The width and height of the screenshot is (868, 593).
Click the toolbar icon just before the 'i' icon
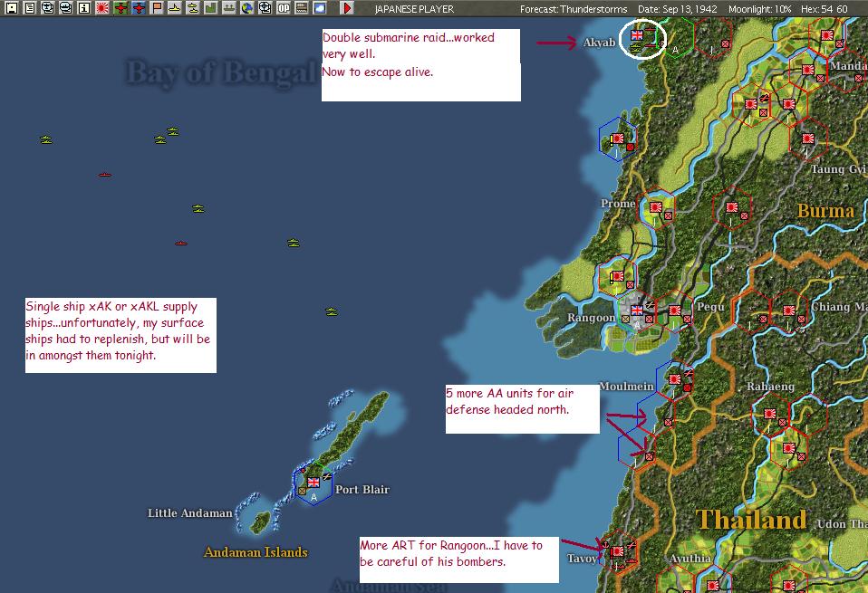click(x=66, y=8)
